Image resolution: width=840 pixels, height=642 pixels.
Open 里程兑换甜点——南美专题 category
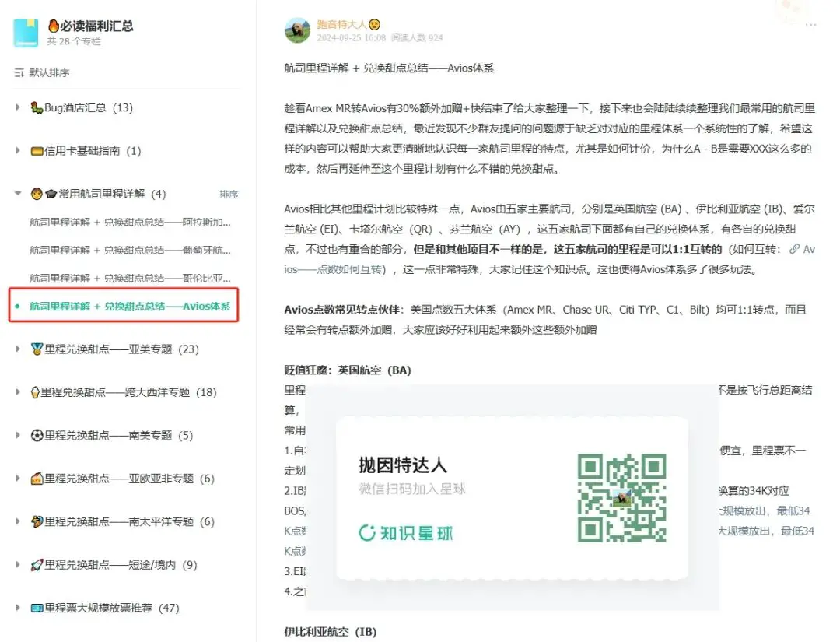[x=117, y=436]
